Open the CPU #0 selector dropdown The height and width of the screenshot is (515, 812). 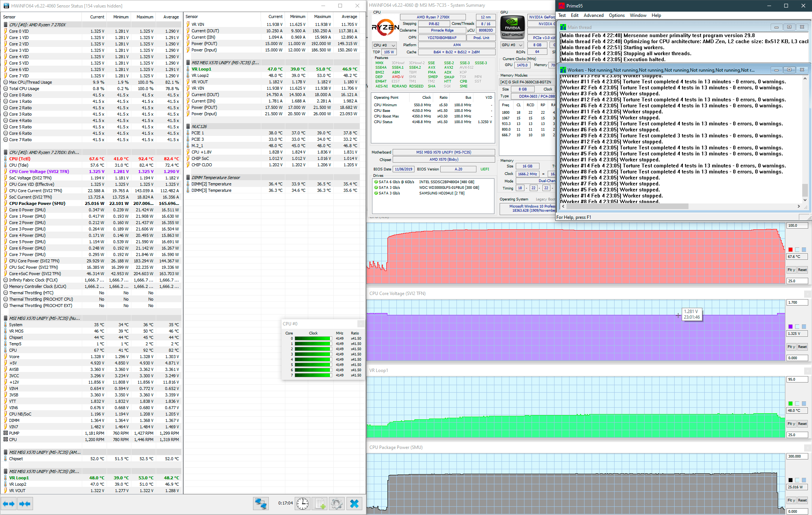[x=384, y=45]
